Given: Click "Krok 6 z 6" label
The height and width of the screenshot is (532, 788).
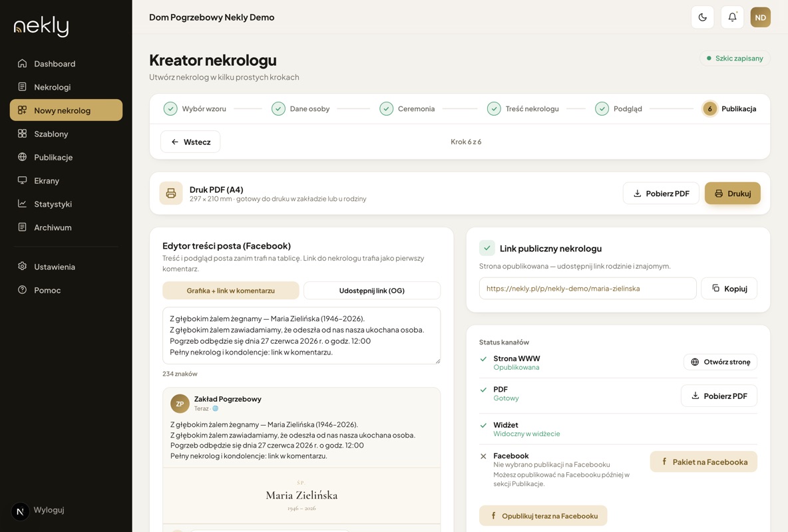Looking at the screenshot, I should (466, 142).
